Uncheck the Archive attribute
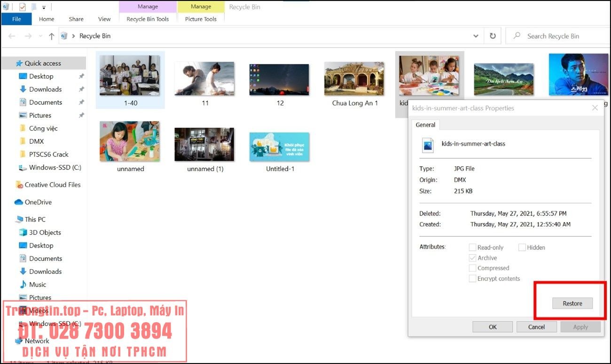The width and height of the screenshot is (611, 364). click(472, 257)
